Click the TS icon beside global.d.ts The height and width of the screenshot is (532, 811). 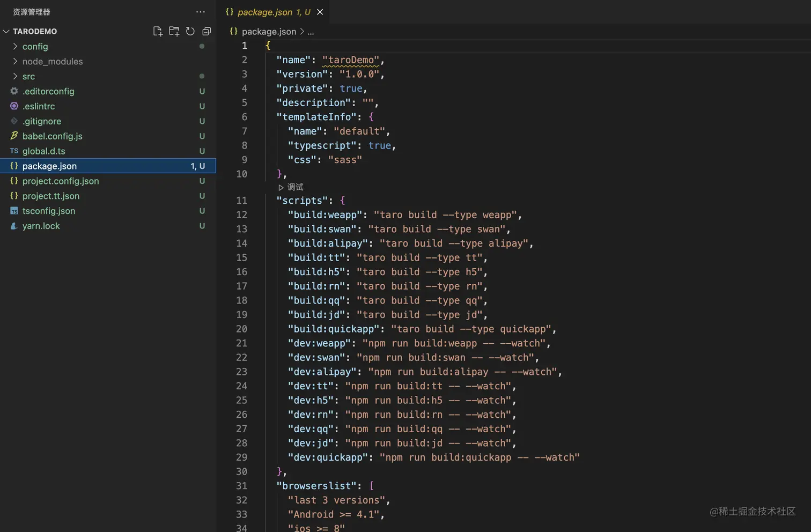[x=14, y=151]
